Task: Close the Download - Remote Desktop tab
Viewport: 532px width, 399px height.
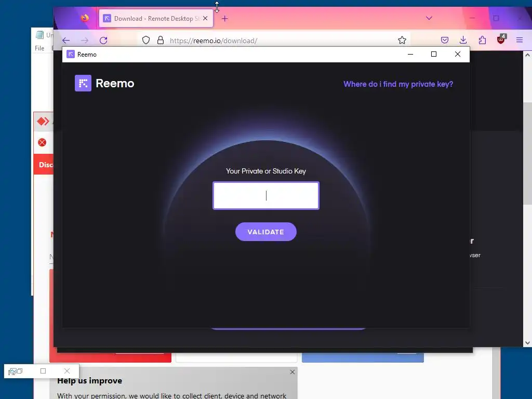Action: point(205,18)
